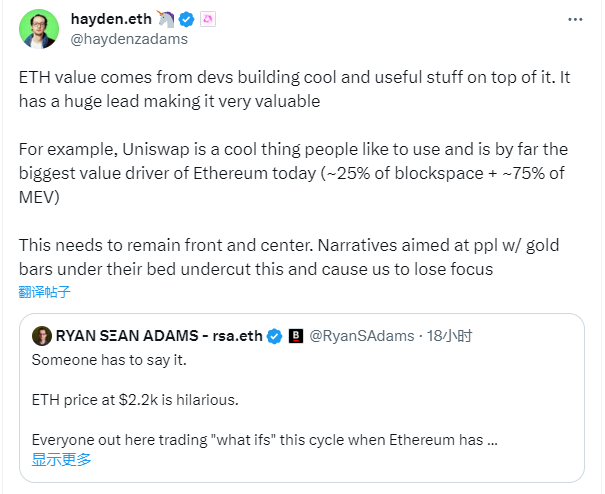Open the three-dot more options menu

[x=575, y=19]
